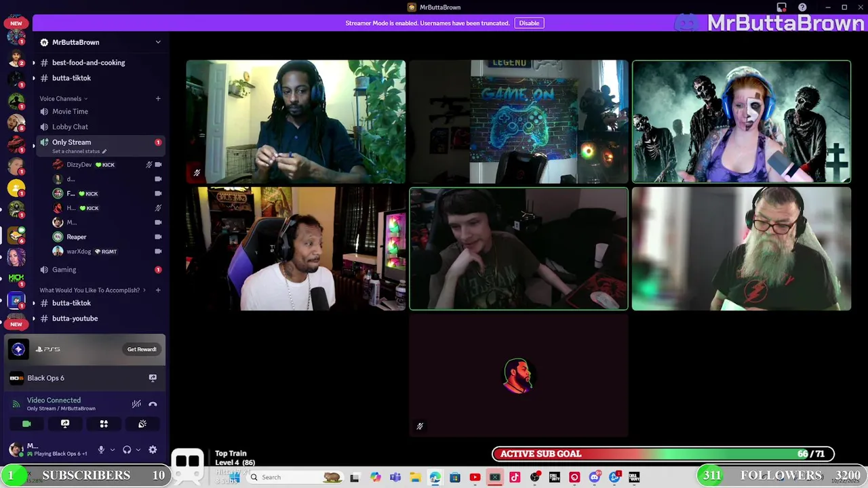The width and height of the screenshot is (868, 488).
Task: Click the Task View taskbar icon
Action: click(x=355, y=477)
